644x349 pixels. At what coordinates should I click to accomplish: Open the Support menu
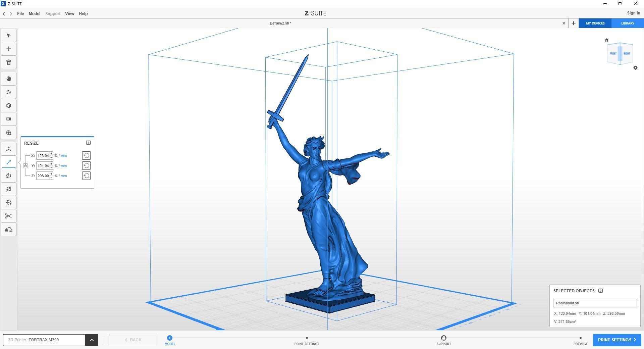(53, 14)
